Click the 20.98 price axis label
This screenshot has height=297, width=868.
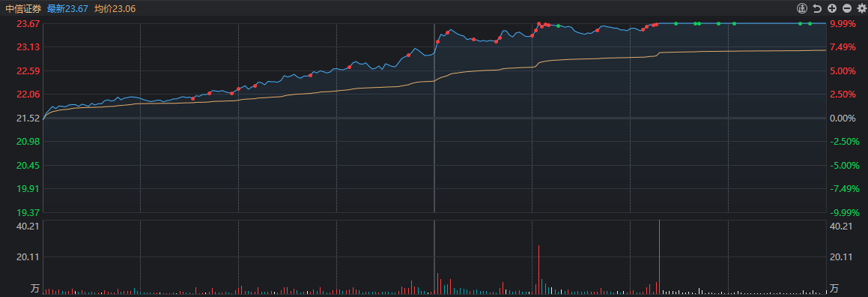click(x=28, y=142)
